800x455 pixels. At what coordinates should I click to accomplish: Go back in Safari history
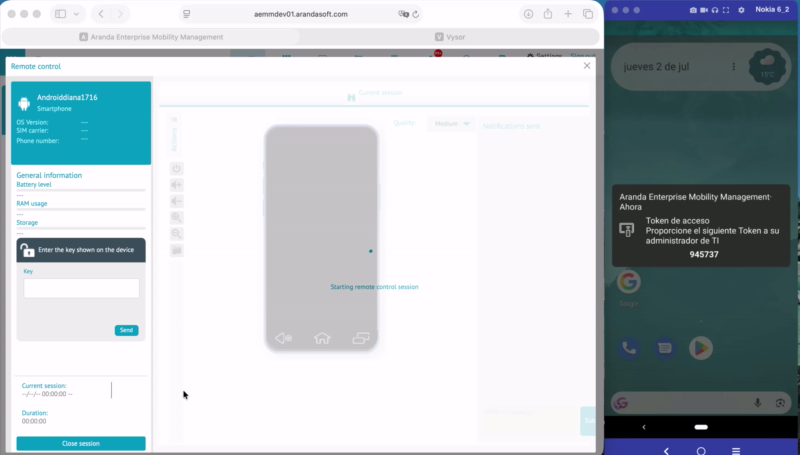[x=101, y=14]
